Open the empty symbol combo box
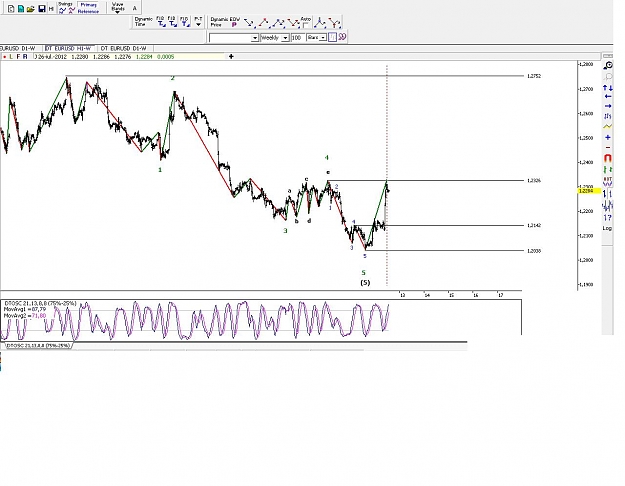Viewport: 625px width, 486px height. click(234, 38)
